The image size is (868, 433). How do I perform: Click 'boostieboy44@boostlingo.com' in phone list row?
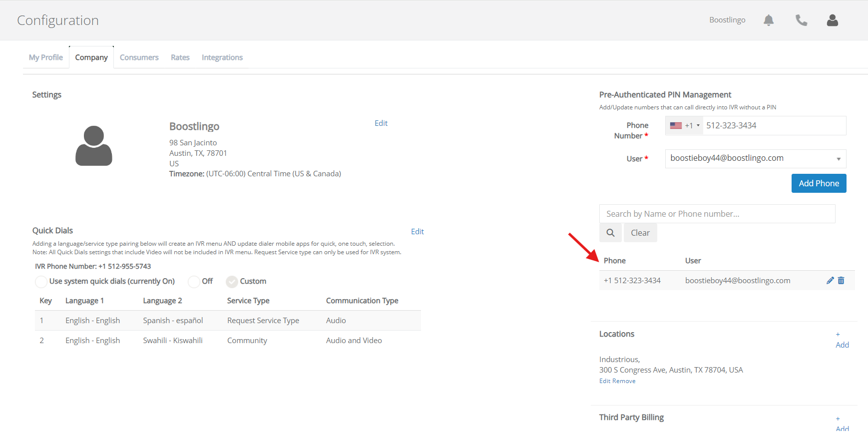click(x=738, y=281)
